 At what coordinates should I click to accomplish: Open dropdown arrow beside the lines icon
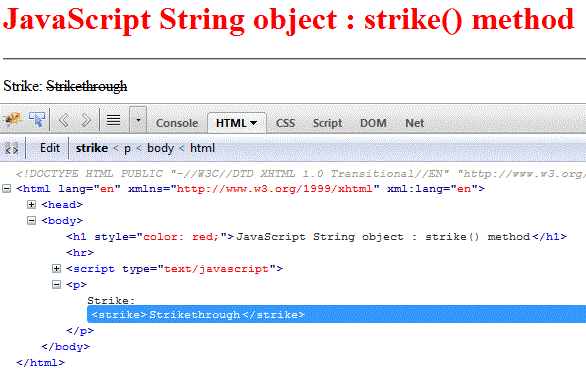coord(138,120)
